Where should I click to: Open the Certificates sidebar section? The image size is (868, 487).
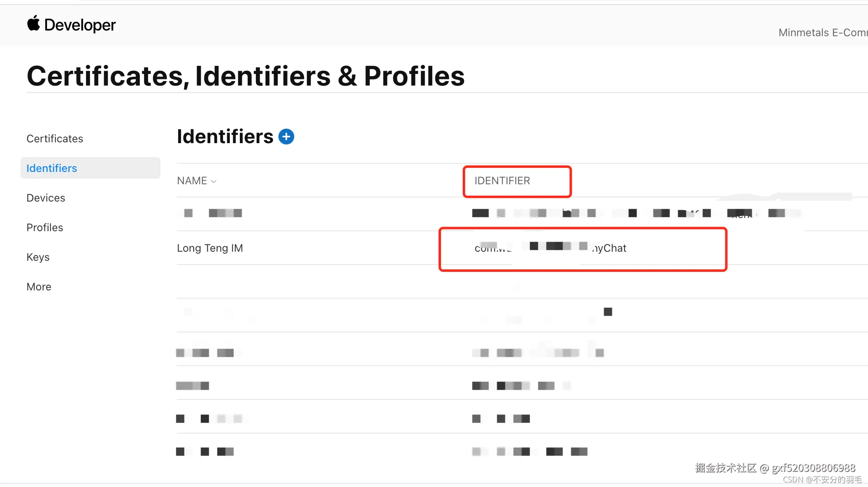coord(55,139)
